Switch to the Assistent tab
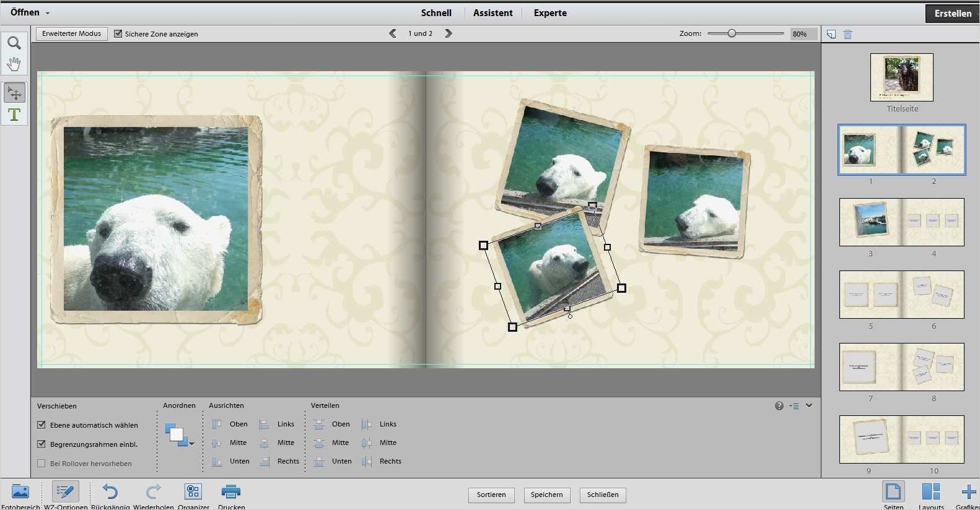The width and height of the screenshot is (980, 510). [x=492, y=13]
